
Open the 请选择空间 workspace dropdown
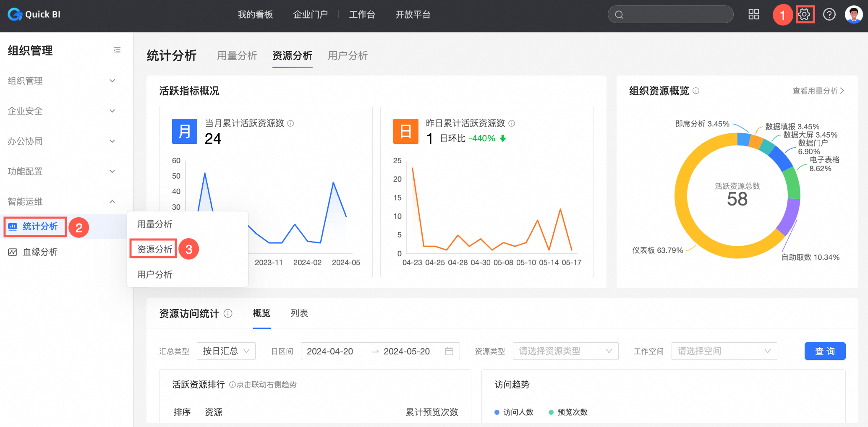[724, 351]
